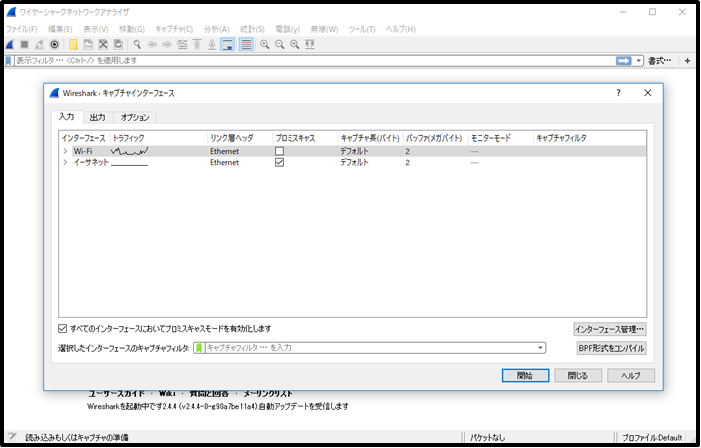Click the go to specific packet icon
This screenshot has height=448, width=701.
point(182,44)
